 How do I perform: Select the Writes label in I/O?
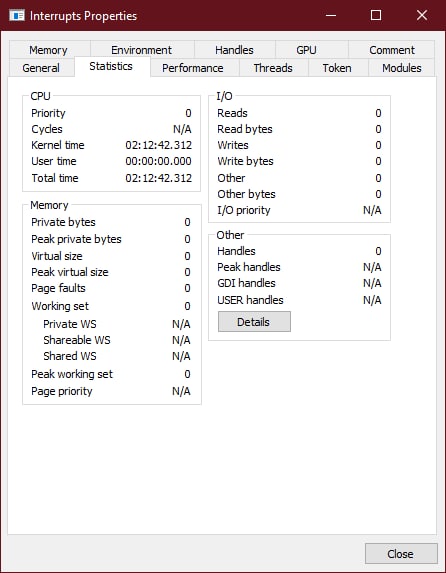(233, 145)
